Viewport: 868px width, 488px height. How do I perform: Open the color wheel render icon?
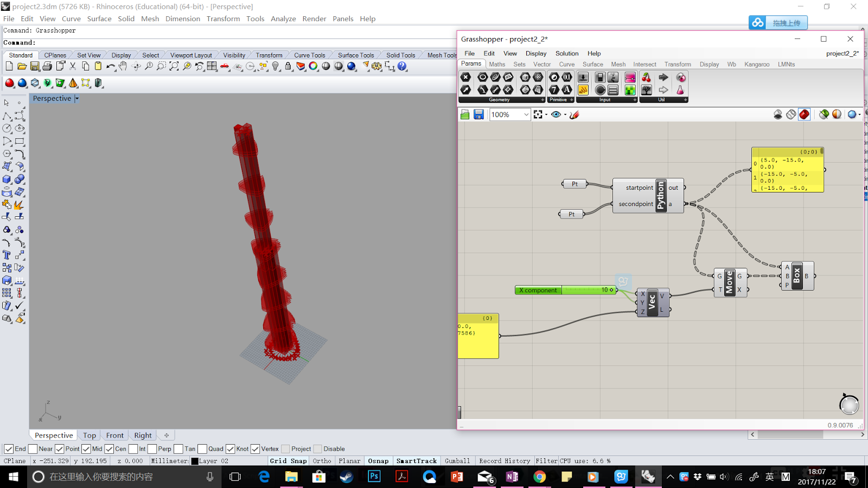pos(313,66)
